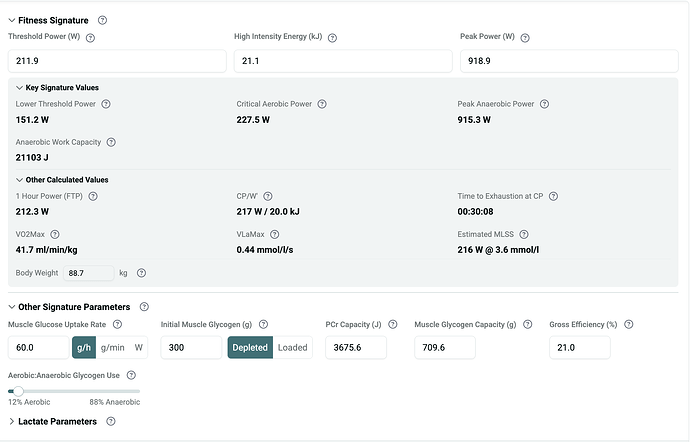The height and width of the screenshot is (442, 690).
Task: Open Critical Aerobic Power help icon
Action: 322,104
